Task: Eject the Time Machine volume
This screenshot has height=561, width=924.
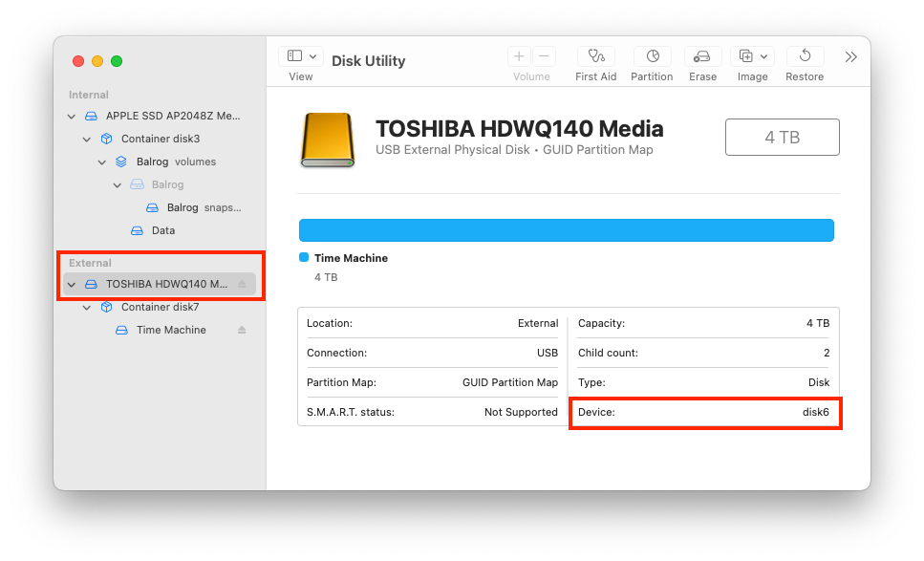Action: click(242, 330)
